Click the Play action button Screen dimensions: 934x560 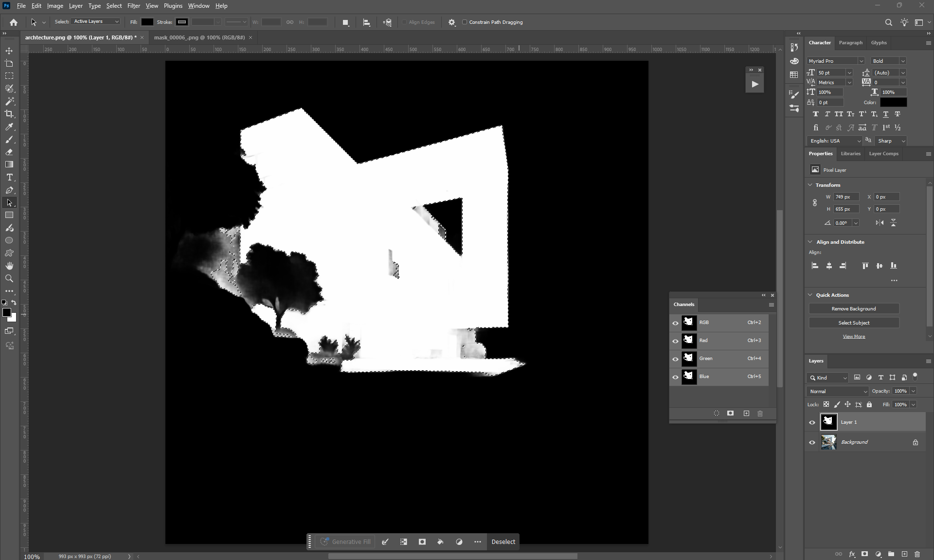click(754, 84)
